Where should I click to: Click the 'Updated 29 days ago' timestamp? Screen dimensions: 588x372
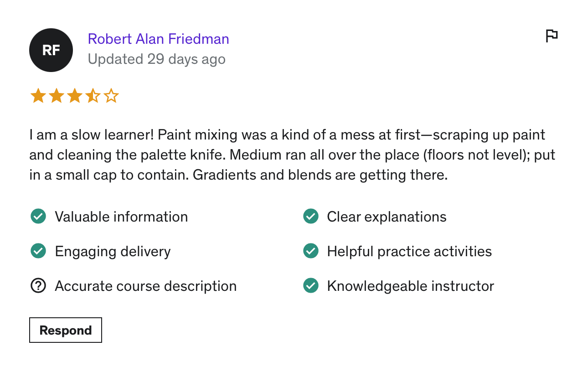pos(156,59)
